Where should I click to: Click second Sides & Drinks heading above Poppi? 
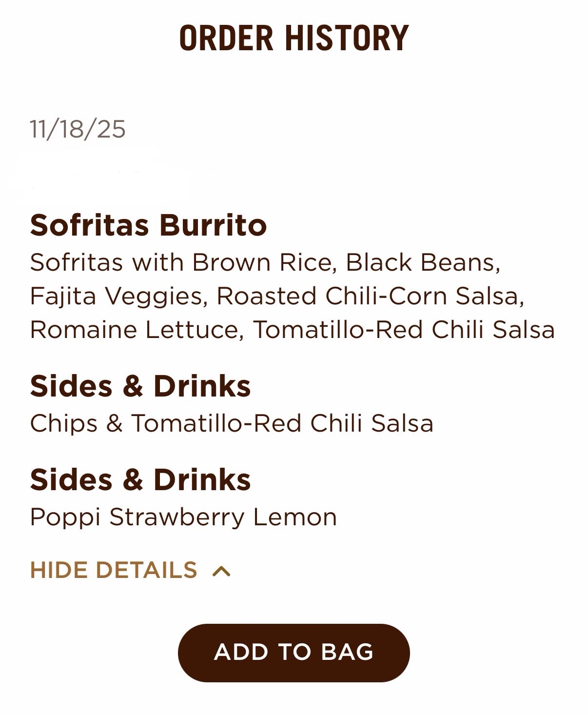pos(140,479)
